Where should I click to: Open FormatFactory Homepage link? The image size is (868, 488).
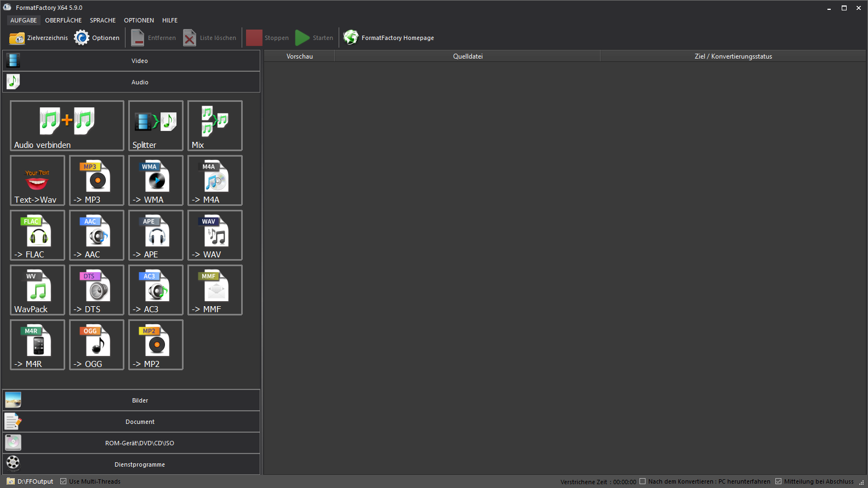[389, 38]
